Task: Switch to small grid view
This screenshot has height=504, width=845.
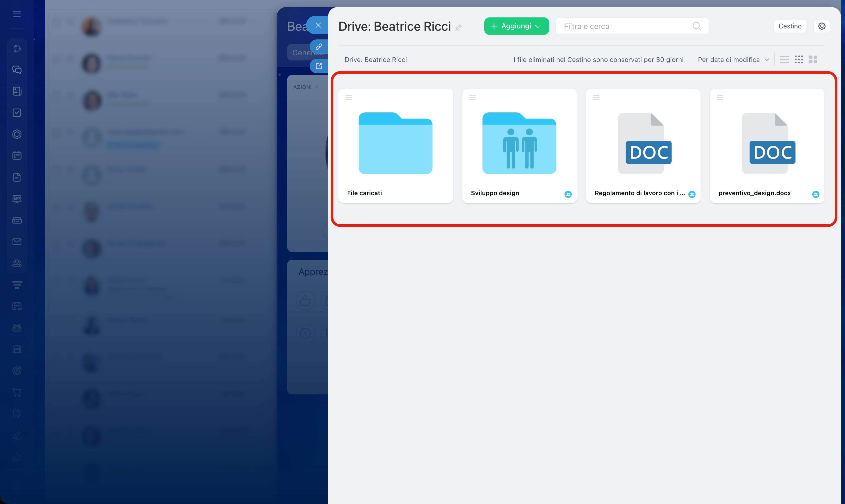Action: tap(798, 60)
